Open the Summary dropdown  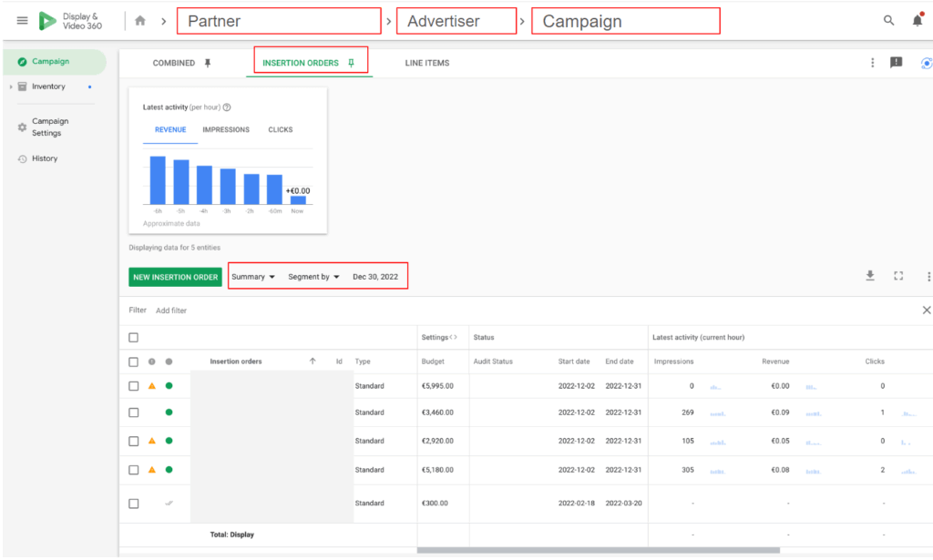(x=253, y=277)
